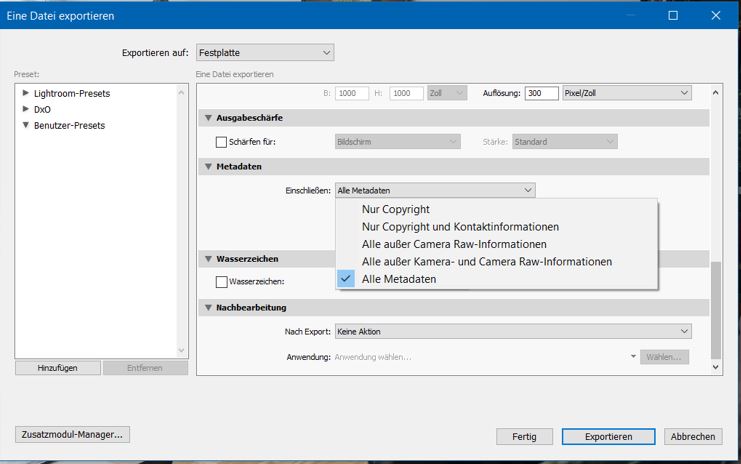741x464 pixels.
Task: Pick the checked Alle Metadaten entry
Action: tap(399, 279)
